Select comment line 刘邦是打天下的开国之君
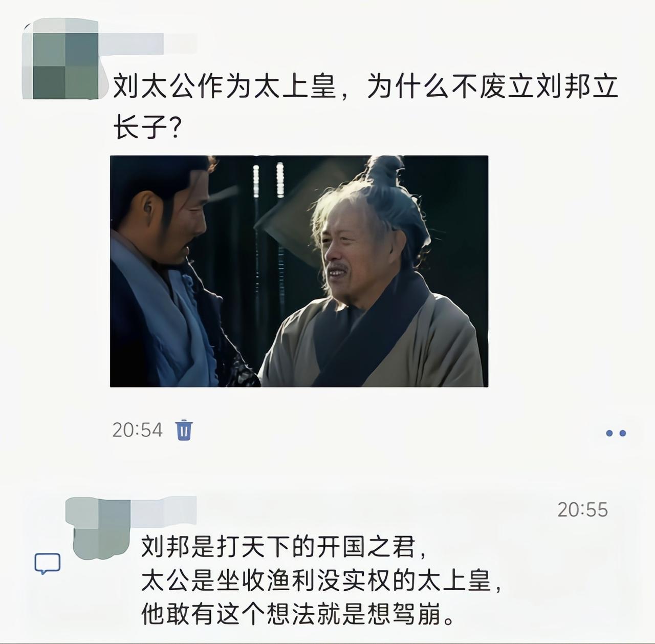Viewport: 655px width, 644px height. (x=283, y=547)
